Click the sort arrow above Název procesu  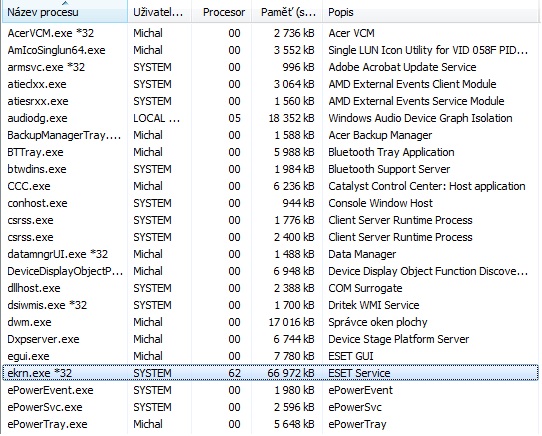coord(65,3)
